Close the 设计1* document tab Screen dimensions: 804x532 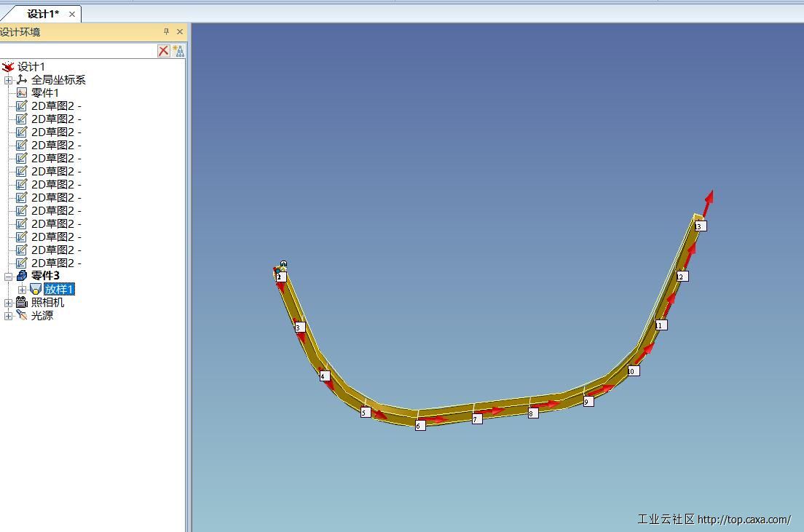[x=72, y=14]
